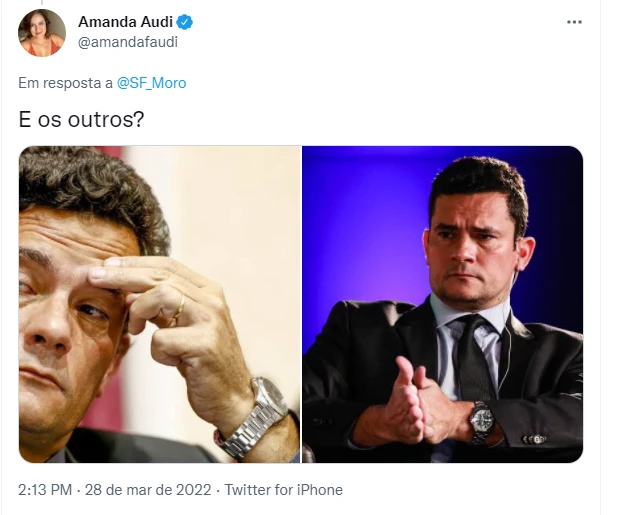Open the right photo with purple background

443,304
